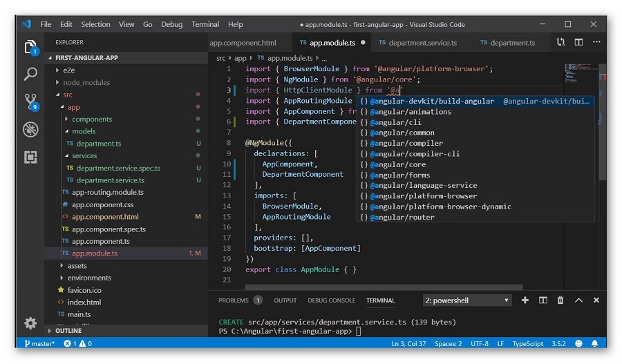
Task: Open the View menu
Action: click(x=126, y=24)
